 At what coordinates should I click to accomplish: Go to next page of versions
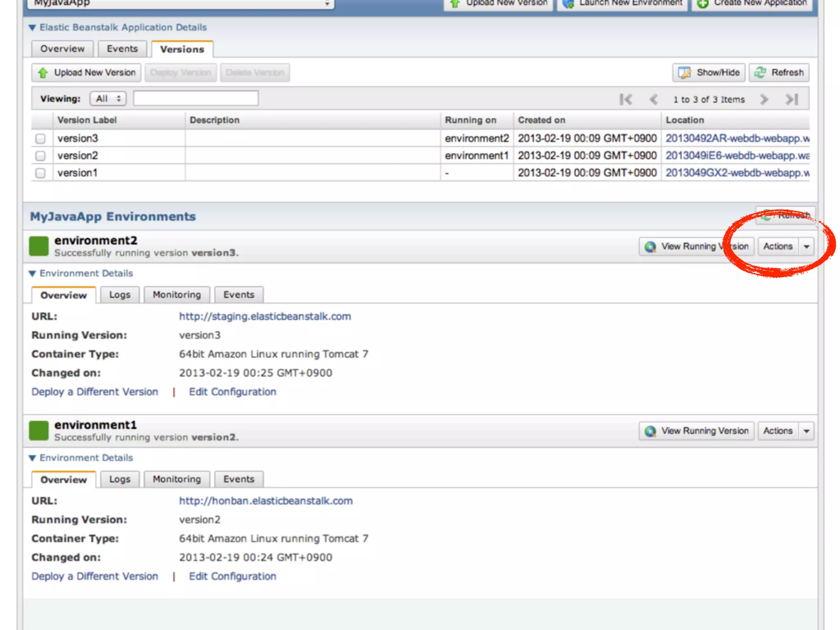(763, 99)
